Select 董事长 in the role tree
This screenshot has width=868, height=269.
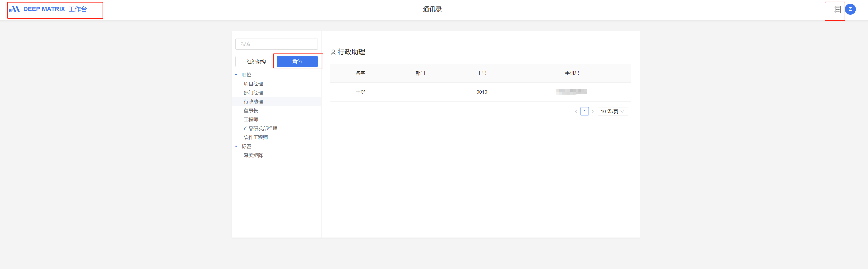(251, 111)
